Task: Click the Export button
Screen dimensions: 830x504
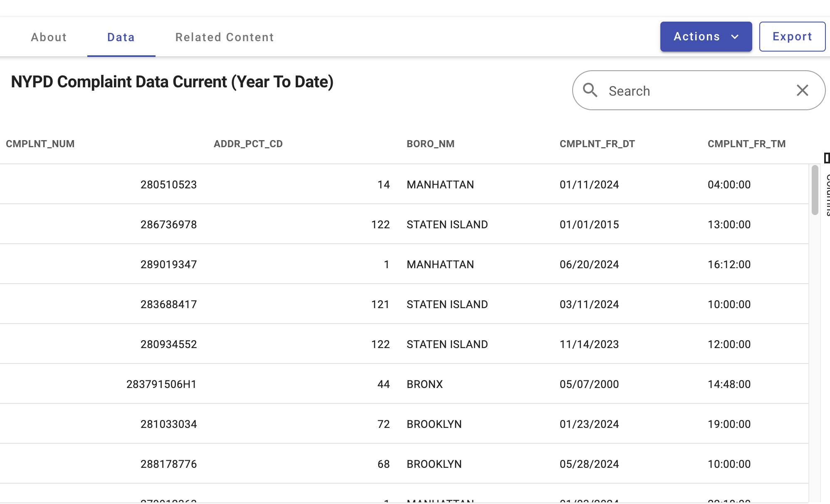Action: coord(792,37)
